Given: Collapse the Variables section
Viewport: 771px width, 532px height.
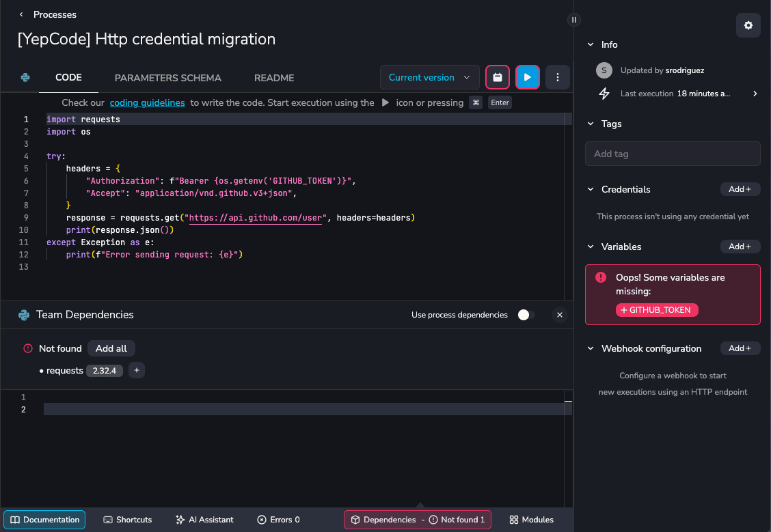Looking at the screenshot, I should (591, 247).
